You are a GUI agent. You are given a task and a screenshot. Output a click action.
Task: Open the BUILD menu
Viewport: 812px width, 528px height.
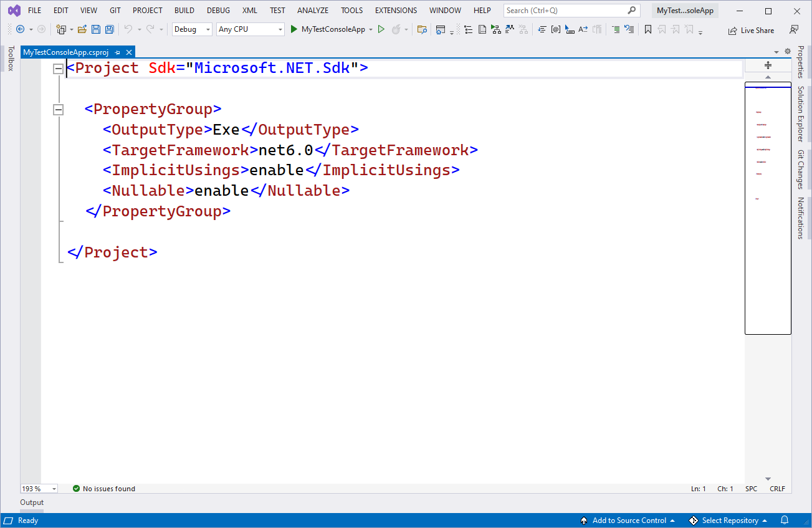pyautogui.click(x=184, y=11)
